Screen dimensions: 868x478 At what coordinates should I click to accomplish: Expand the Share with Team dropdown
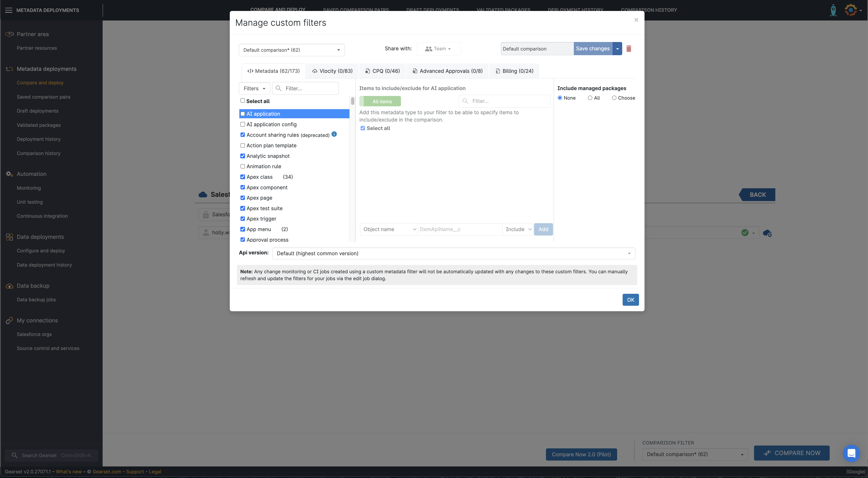point(438,49)
